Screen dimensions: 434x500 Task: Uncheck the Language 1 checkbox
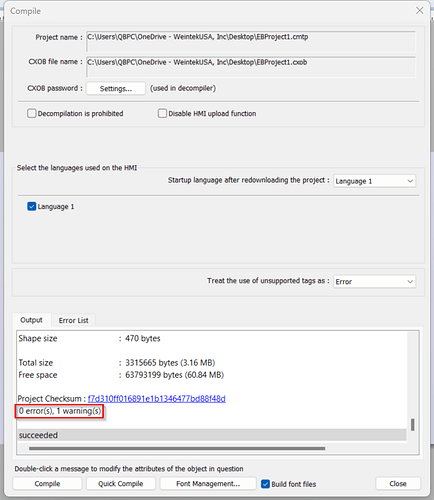point(32,206)
